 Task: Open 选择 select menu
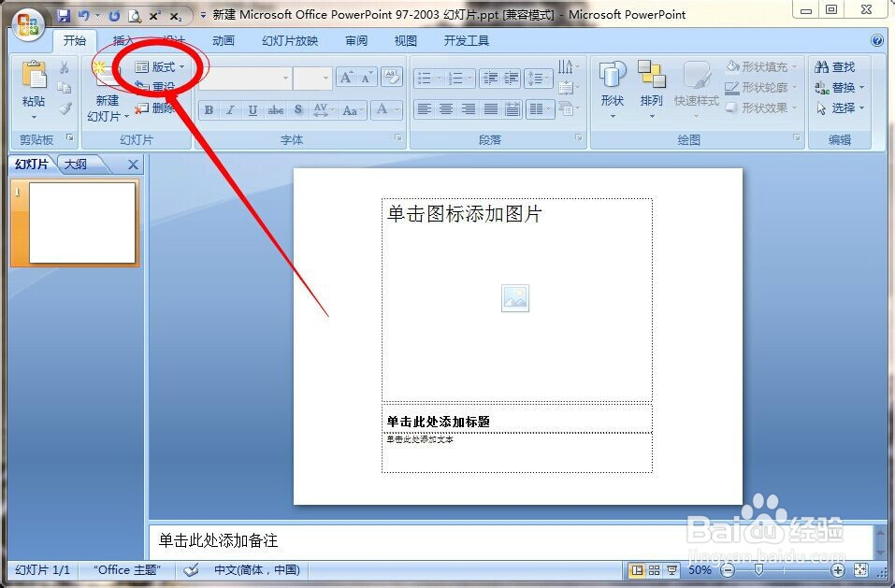point(839,108)
